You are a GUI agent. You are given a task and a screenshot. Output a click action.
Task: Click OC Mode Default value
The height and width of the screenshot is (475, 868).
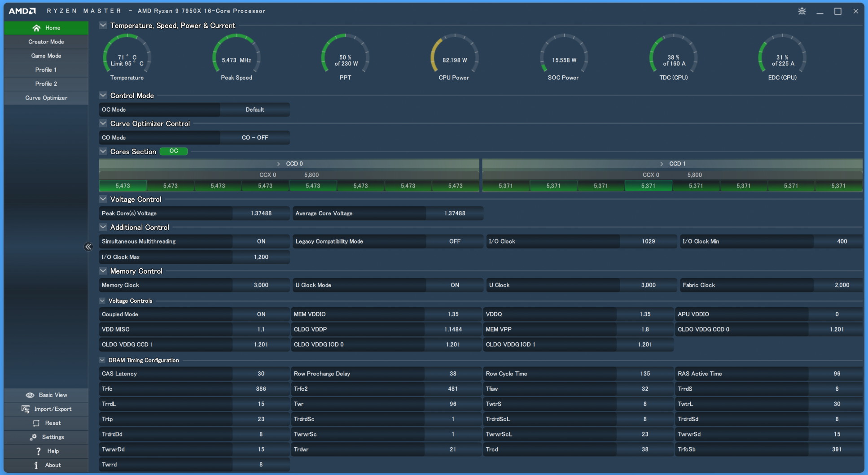tap(255, 109)
